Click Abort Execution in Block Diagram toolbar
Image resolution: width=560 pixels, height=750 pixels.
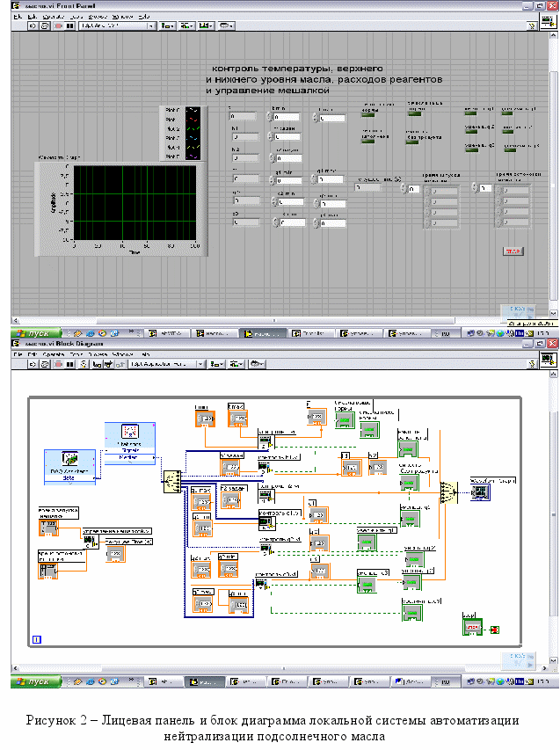58,365
